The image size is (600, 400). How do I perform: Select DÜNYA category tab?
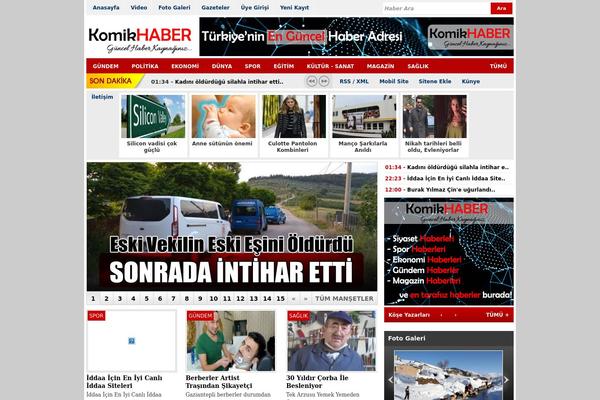click(222, 66)
